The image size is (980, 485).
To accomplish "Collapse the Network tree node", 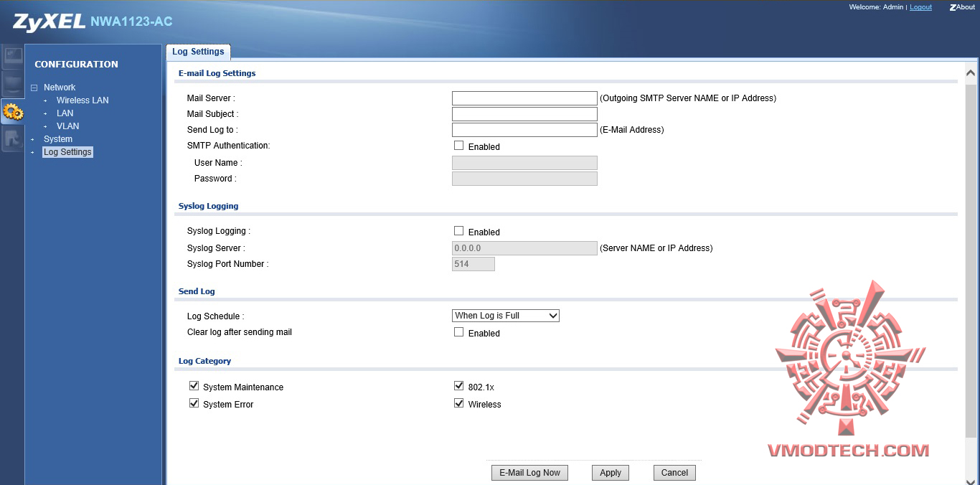I will (34, 88).
